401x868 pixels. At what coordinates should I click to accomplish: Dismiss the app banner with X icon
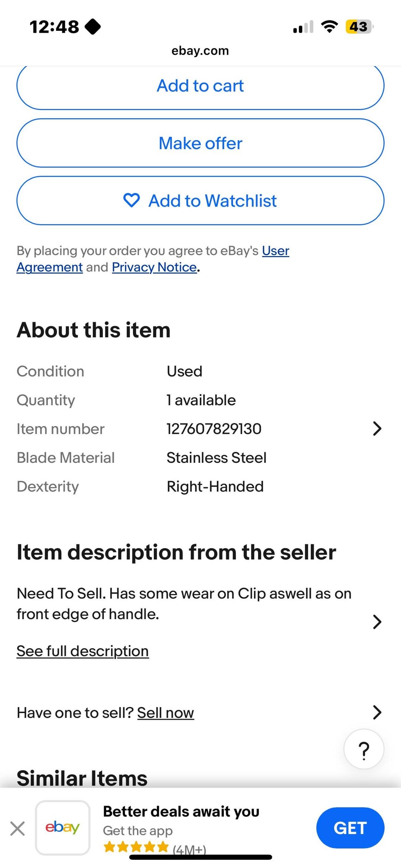tap(17, 828)
